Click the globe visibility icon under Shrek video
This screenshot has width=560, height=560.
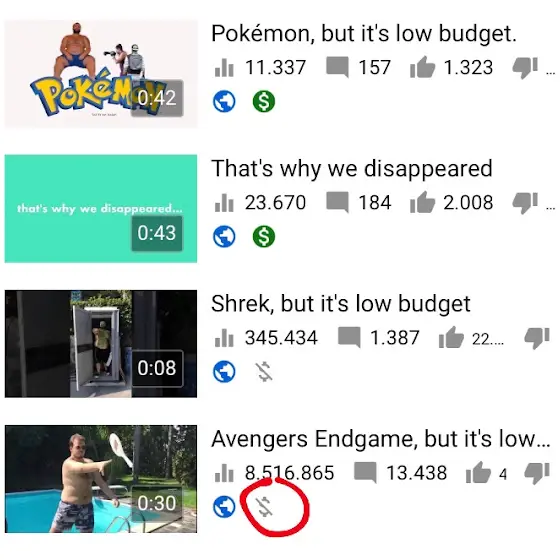click(x=224, y=372)
